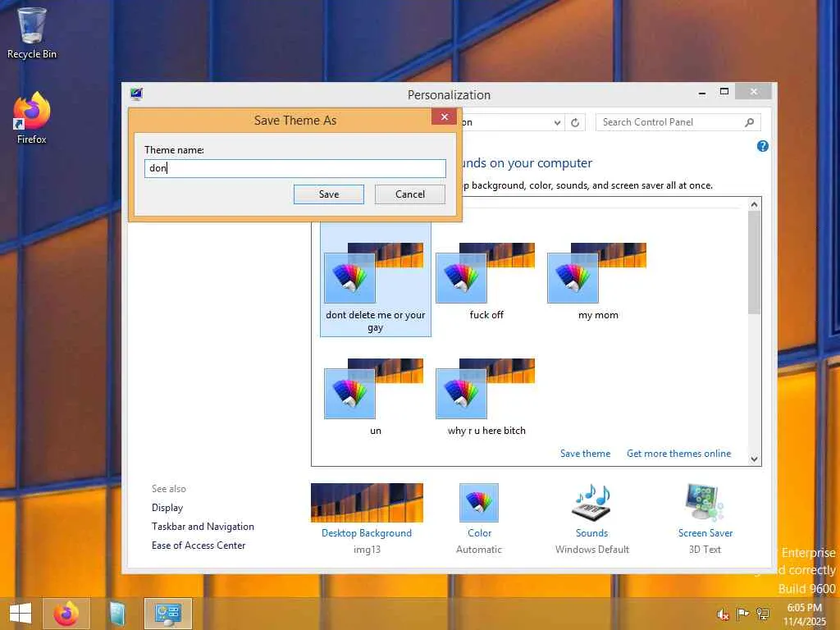The width and height of the screenshot is (840, 630).
Task: Click the theme list scrollbar thumb
Action: (x=755, y=262)
